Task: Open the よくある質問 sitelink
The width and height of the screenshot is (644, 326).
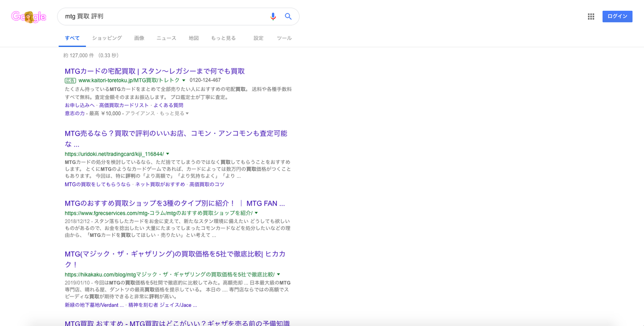Action: pyautogui.click(x=168, y=105)
